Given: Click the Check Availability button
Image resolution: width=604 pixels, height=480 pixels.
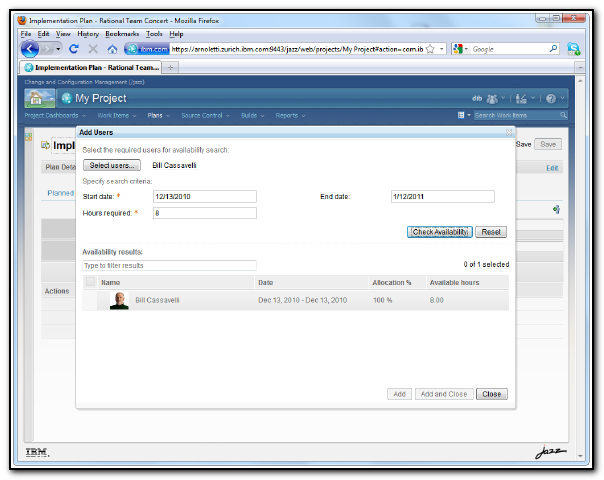Looking at the screenshot, I should click(440, 232).
